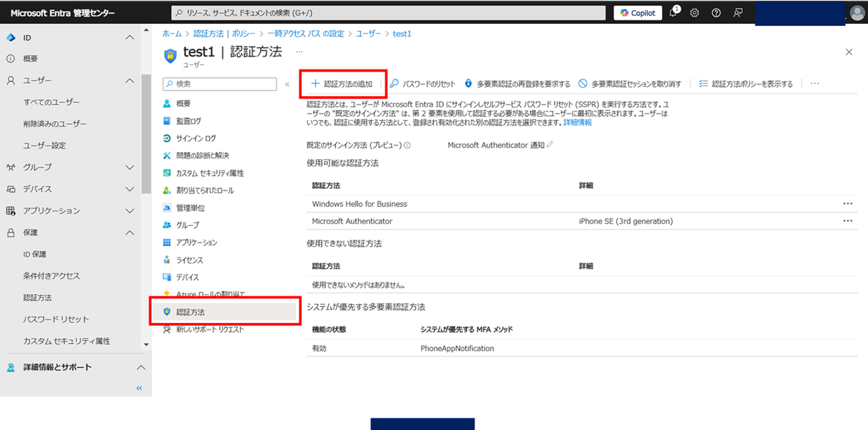Screen dimensions: 868x430
Task: Open 概要 in the left navigation
Action: pyautogui.click(x=30, y=59)
